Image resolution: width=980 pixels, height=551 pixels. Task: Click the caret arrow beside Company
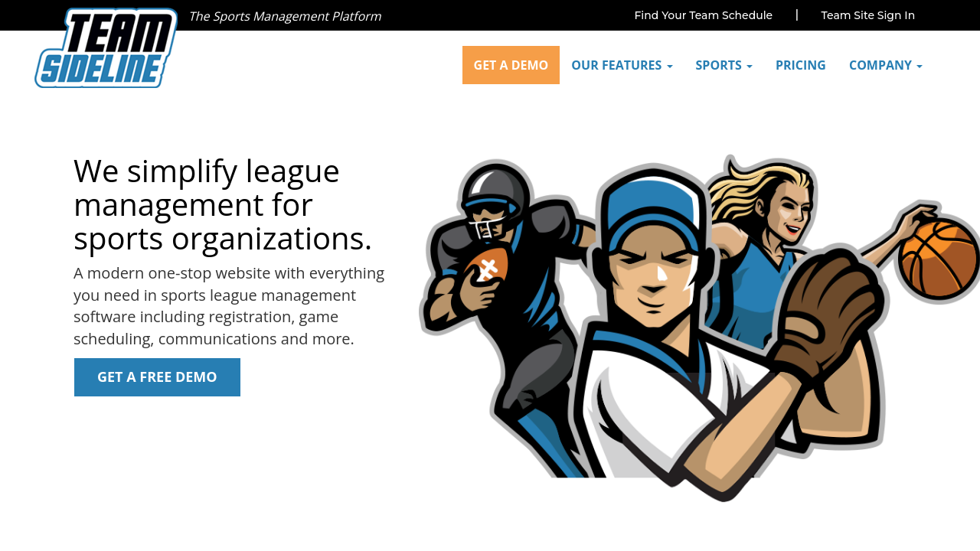920,67
